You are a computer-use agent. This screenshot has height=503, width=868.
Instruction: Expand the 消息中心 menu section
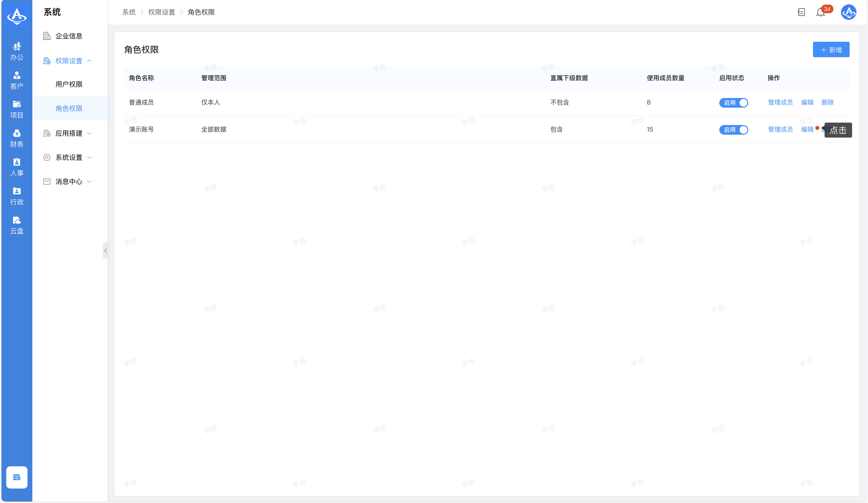pyautogui.click(x=69, y=182)
